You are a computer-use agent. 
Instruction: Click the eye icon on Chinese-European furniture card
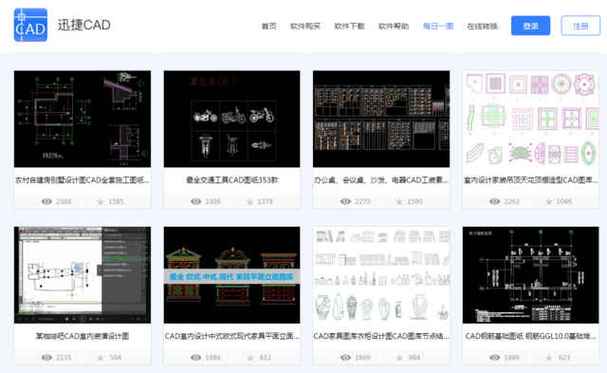coord(196,357)
